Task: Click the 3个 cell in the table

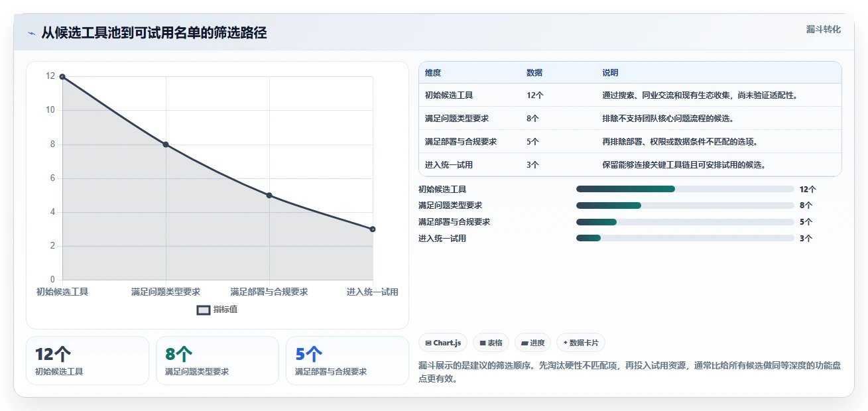Action: pos(533,165)
